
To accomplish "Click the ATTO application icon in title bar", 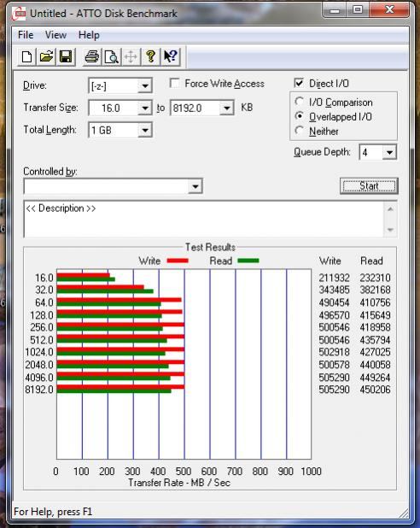I will [x=19, y=14].
